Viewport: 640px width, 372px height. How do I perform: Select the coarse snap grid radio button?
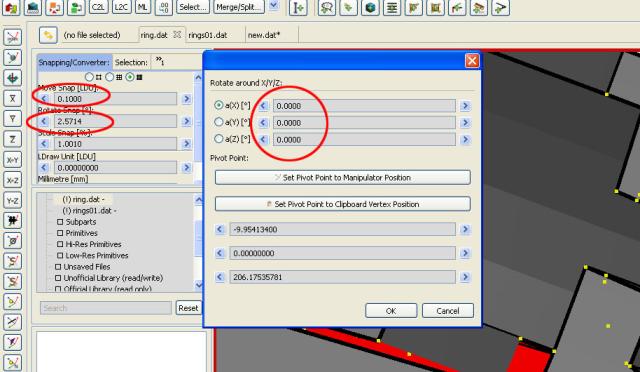click(89, 77)
